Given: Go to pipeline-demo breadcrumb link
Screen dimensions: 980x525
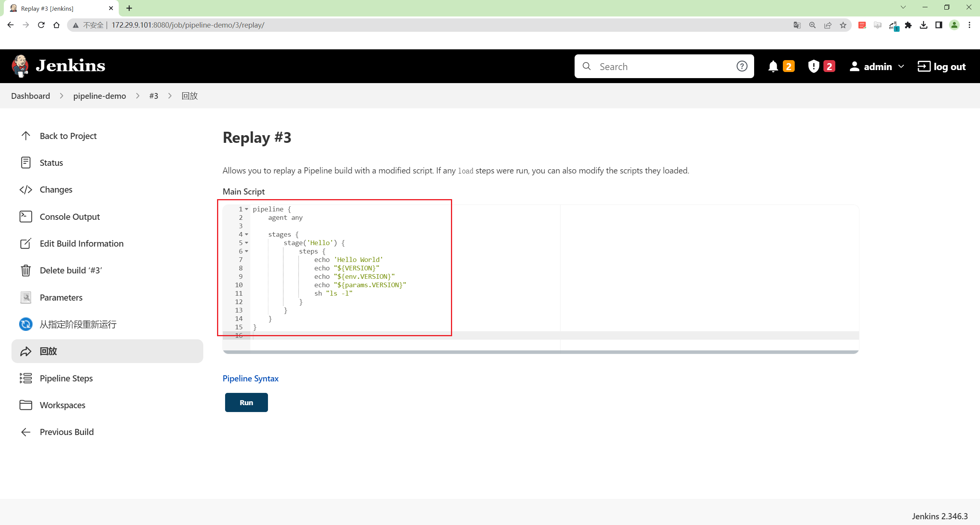Looking at the screenshot, I should click(x=100, y=96).
